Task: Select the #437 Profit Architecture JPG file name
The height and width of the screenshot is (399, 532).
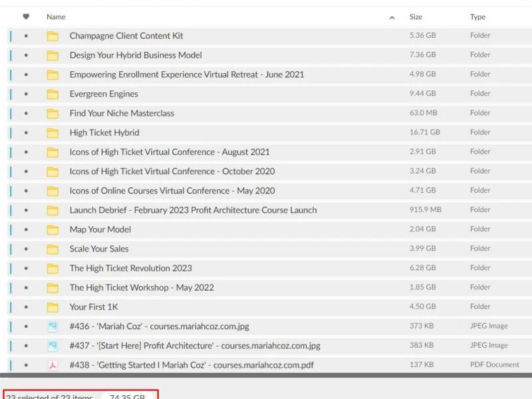Action: (195, 346)
